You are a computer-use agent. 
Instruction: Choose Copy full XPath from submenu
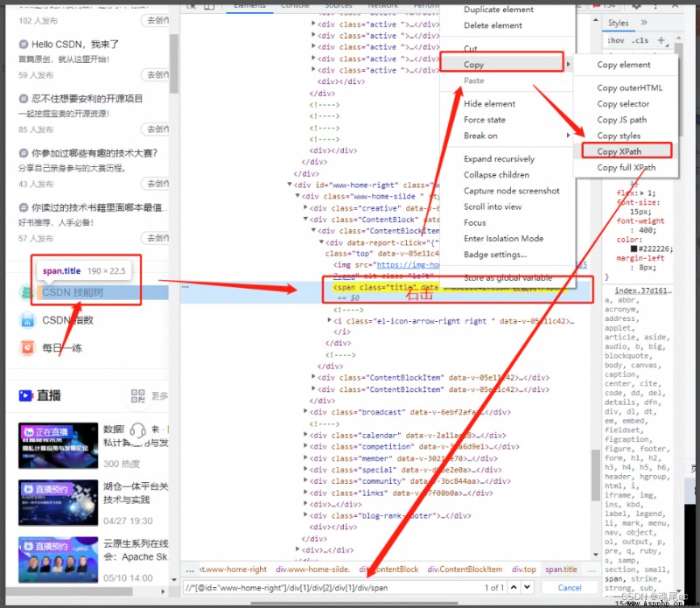tap(626, 167)
